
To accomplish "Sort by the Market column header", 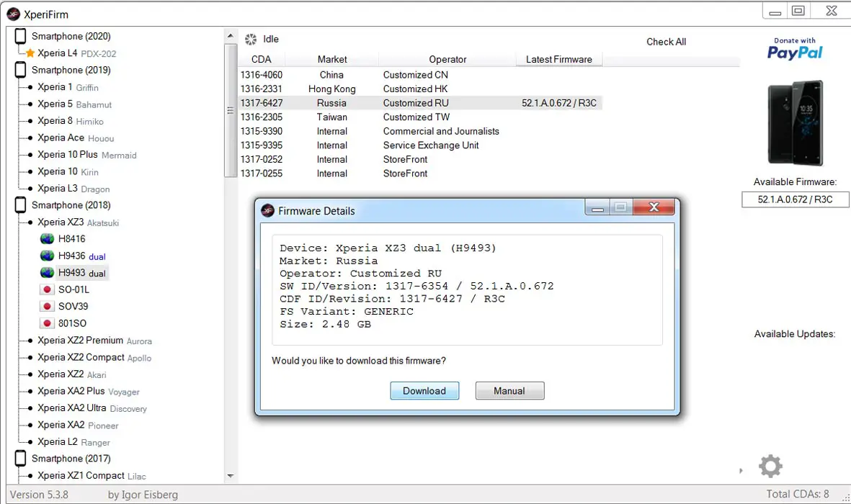I will pyautogui.click(x=332, y=59).
